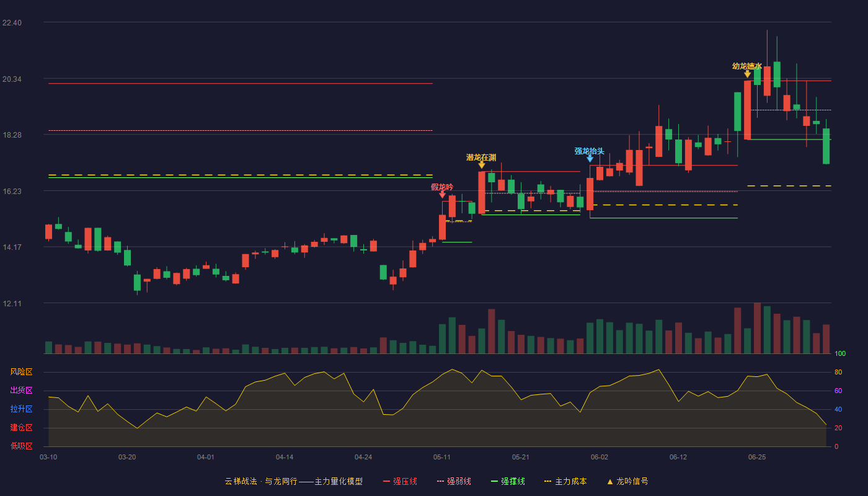
Task: Click the 06-02 date label
Action: [x=600, y=457]
